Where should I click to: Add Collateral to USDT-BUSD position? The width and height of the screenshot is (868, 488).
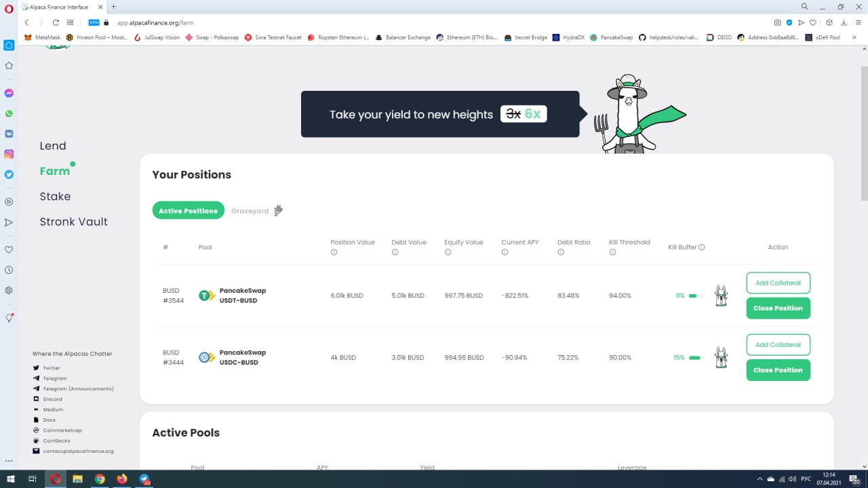coord(778,283)
